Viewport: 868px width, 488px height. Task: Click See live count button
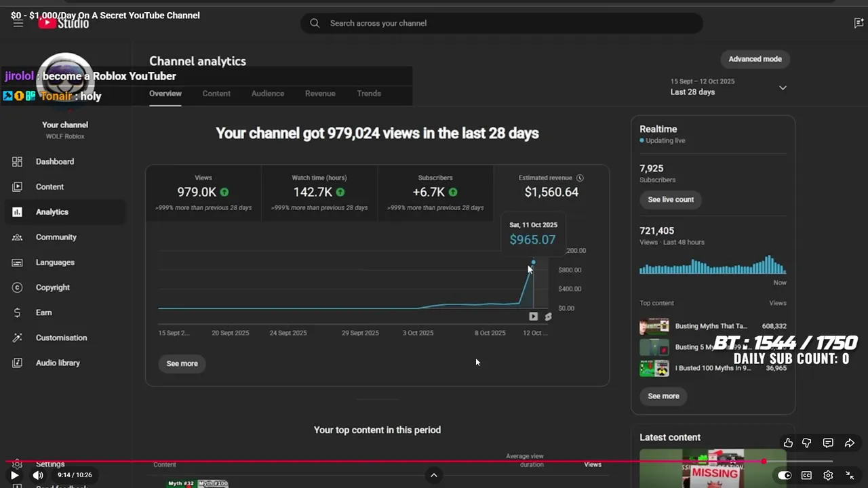[671, 199]
